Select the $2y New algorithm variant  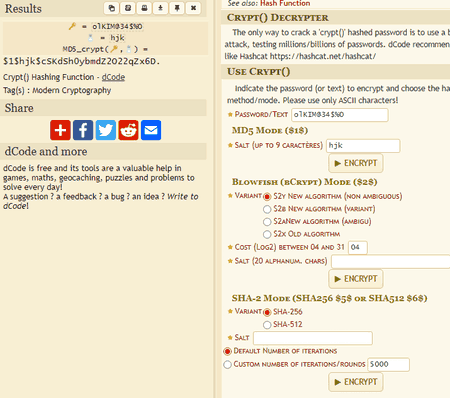pos(267,197)
